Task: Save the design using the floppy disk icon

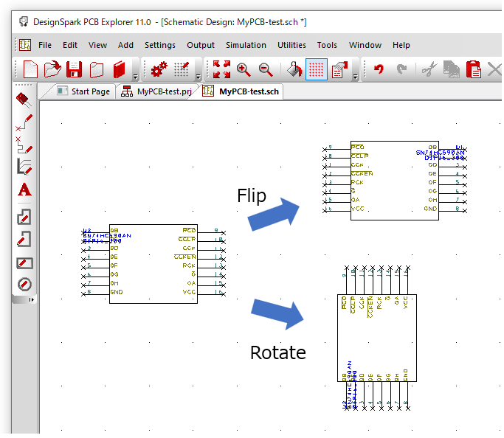Action: (75, 70)
